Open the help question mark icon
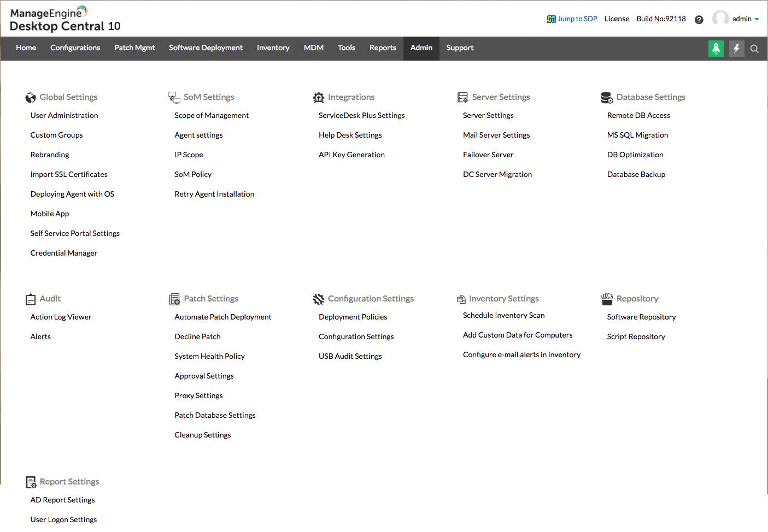Image resolution: width=768 pixels, height=532 pixels. click(699, 20)
